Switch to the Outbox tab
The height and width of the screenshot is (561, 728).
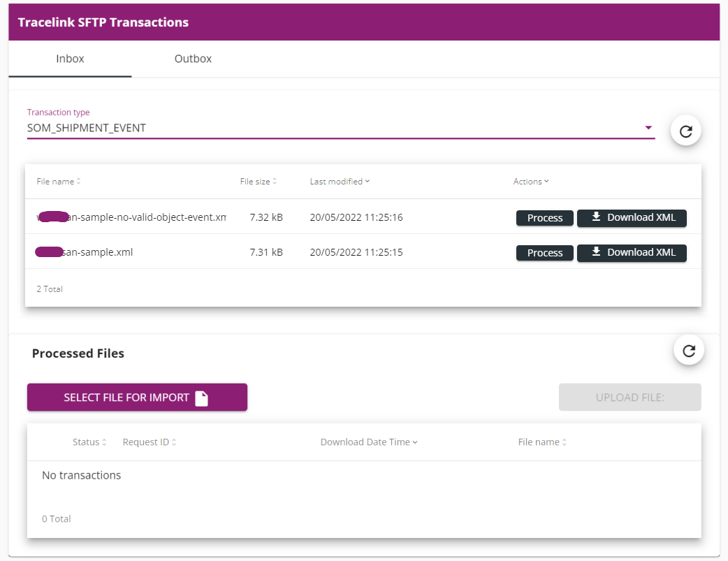193,59
